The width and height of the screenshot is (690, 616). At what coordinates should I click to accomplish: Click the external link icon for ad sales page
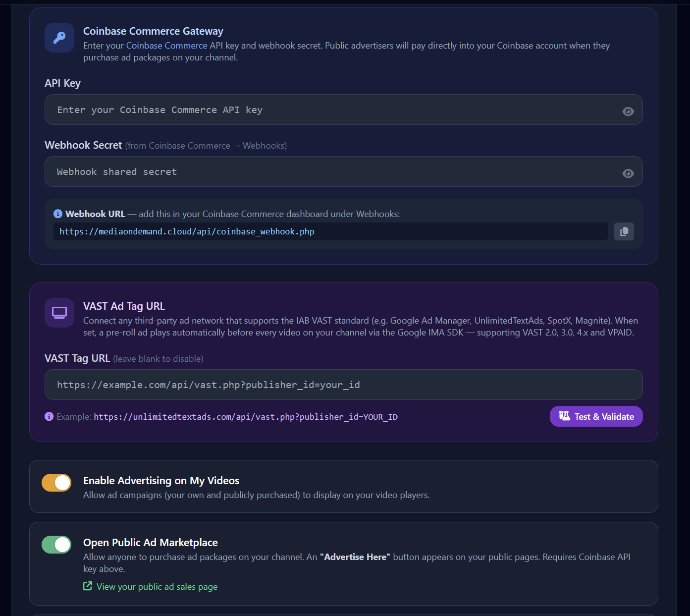click(88, 586)
